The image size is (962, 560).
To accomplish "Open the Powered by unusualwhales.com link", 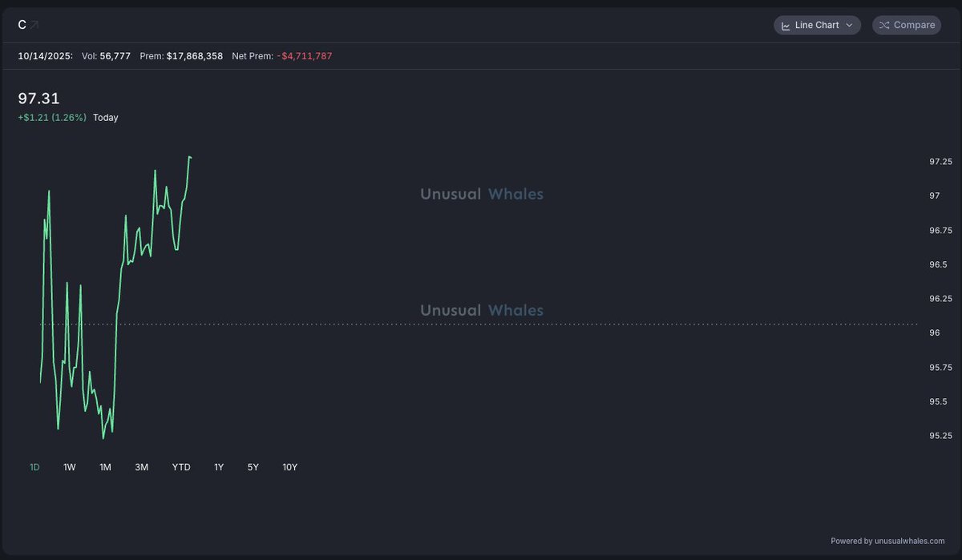I will click(x=887, y=541).
